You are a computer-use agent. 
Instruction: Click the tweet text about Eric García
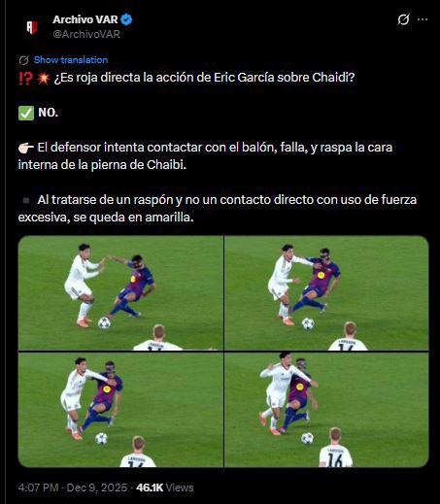coord(204,78)
